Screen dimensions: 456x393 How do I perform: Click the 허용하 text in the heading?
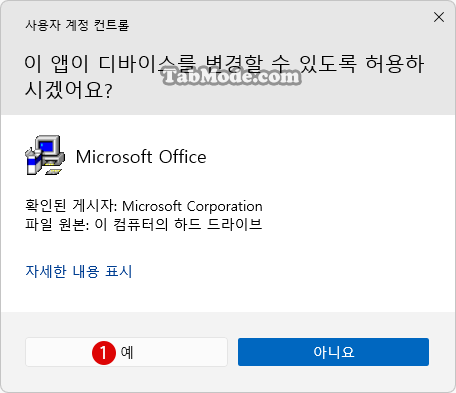point(395,63)
